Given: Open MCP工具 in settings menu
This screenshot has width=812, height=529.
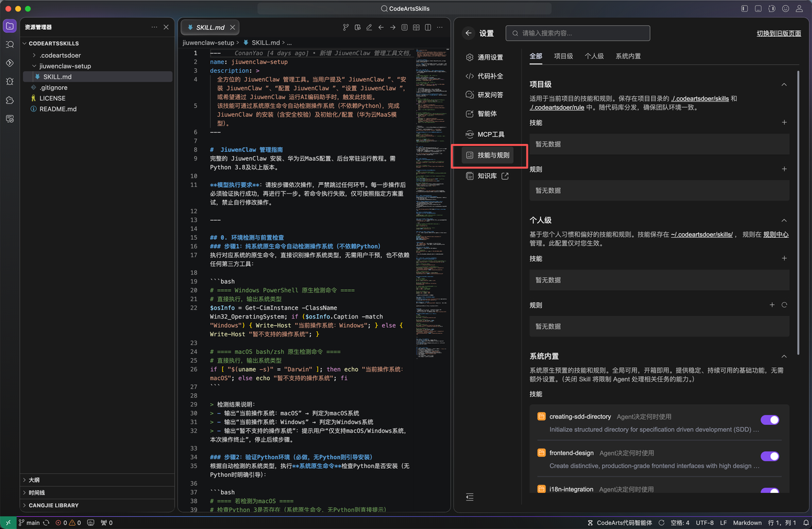Looking at the screenshot, I should tap(486, 134).
